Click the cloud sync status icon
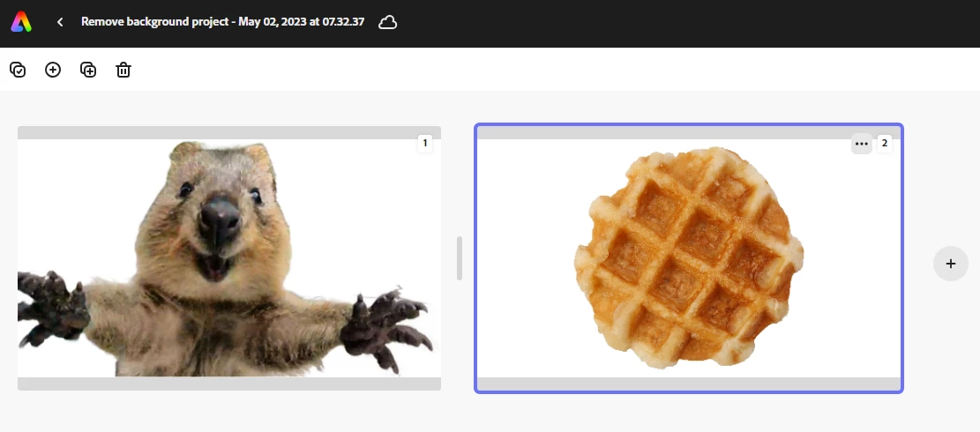980x432 pixels. (387, 22)
